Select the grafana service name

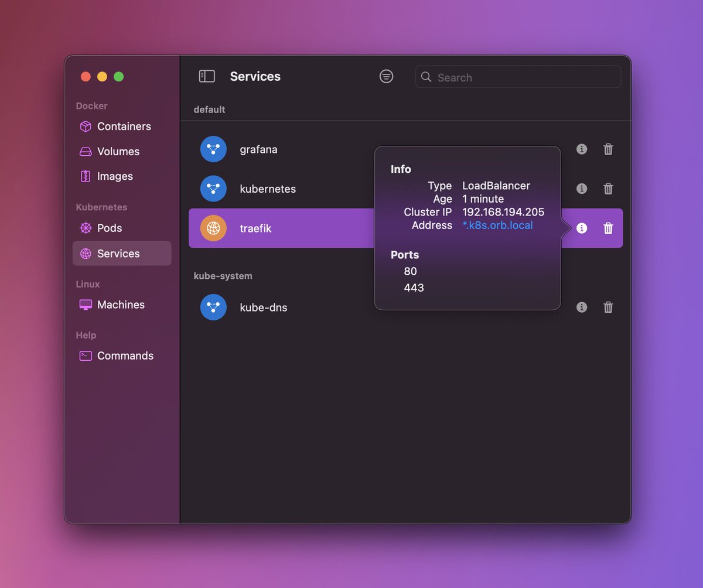tap(258, 149)
